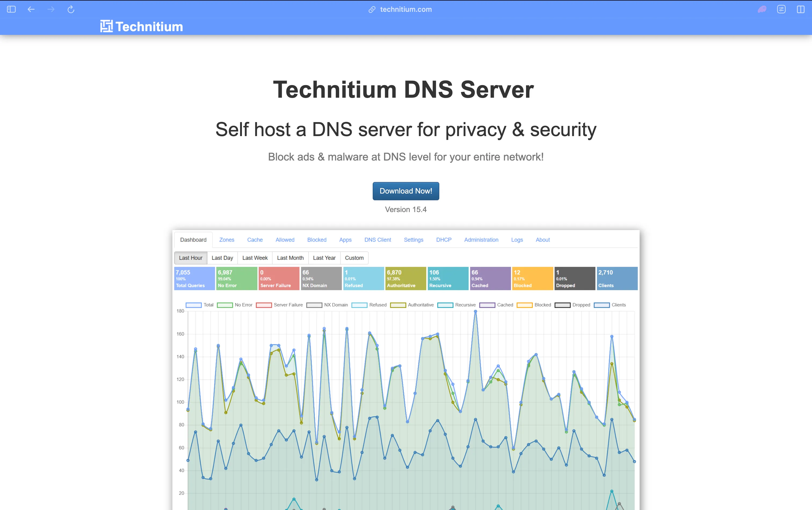Toggle Blocked series in chart legend
Viewport: 812px width, 510px height.
pos(534,305)
